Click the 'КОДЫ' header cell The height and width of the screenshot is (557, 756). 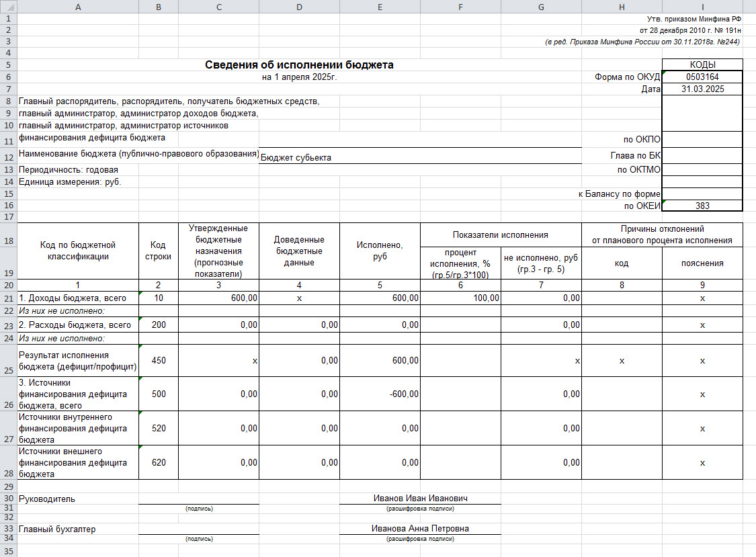pos(702,65)
